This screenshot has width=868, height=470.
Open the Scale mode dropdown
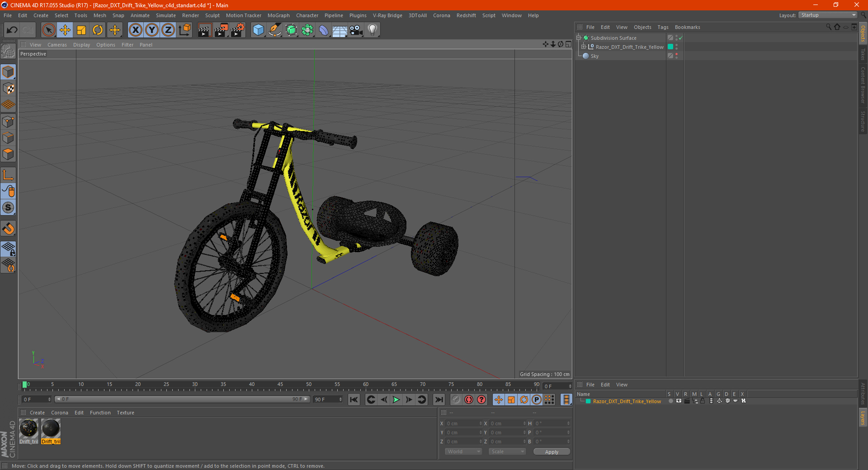507,451
